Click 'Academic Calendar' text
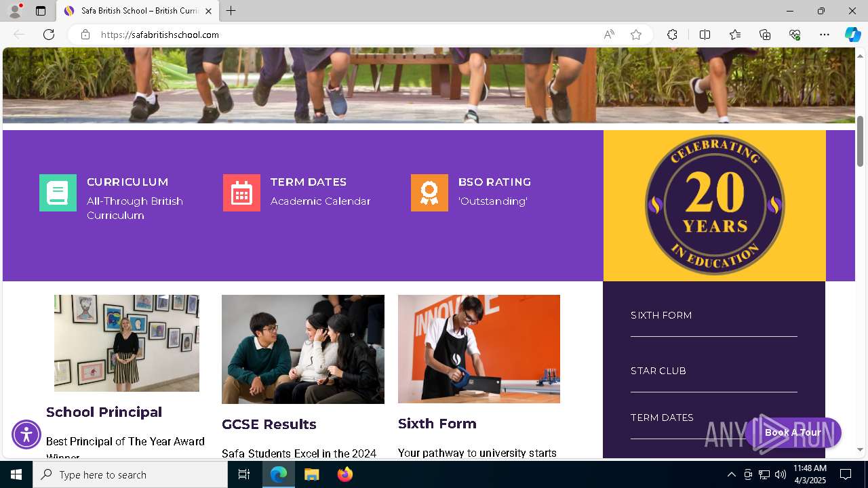868x488 pixels. tap(320, 201)
